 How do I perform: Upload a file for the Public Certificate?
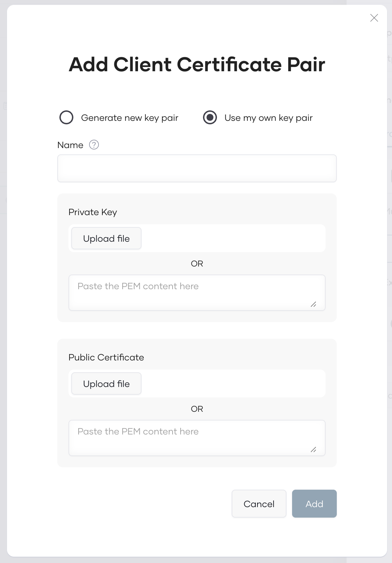(x=106, y=384)
